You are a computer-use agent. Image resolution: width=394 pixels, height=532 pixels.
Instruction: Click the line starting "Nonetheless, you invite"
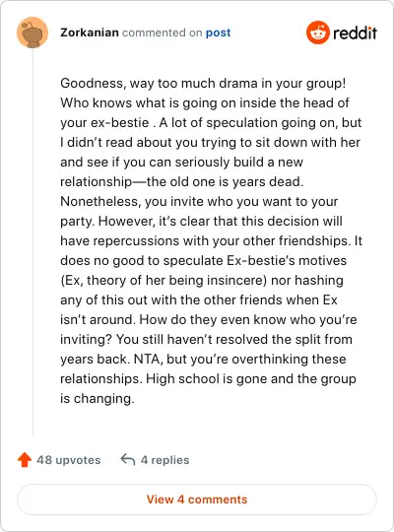coord(199,202)
